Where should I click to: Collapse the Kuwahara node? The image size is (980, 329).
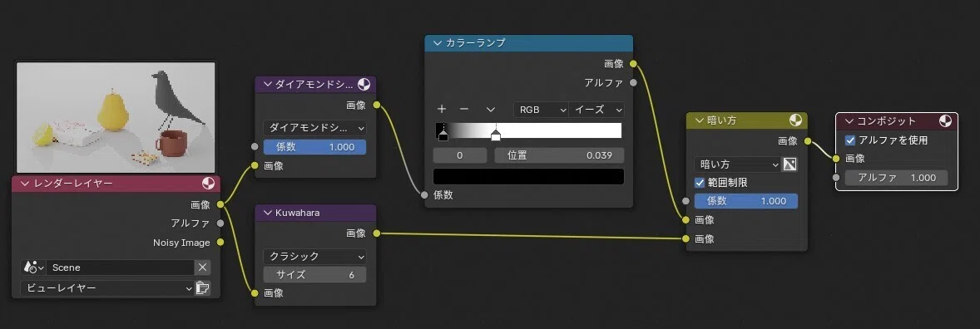(268, 213)
